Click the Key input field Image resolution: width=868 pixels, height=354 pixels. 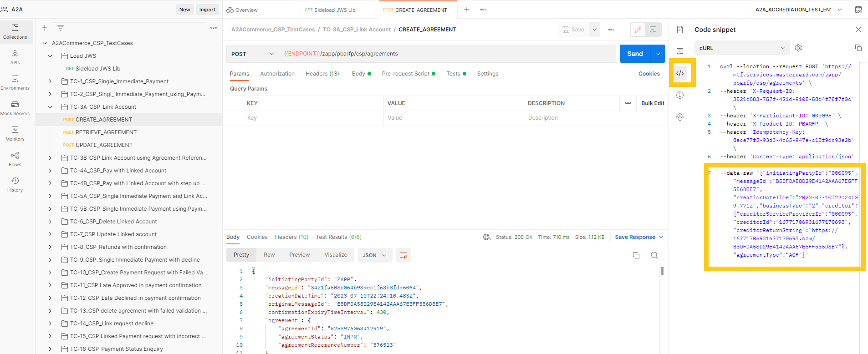313,118
